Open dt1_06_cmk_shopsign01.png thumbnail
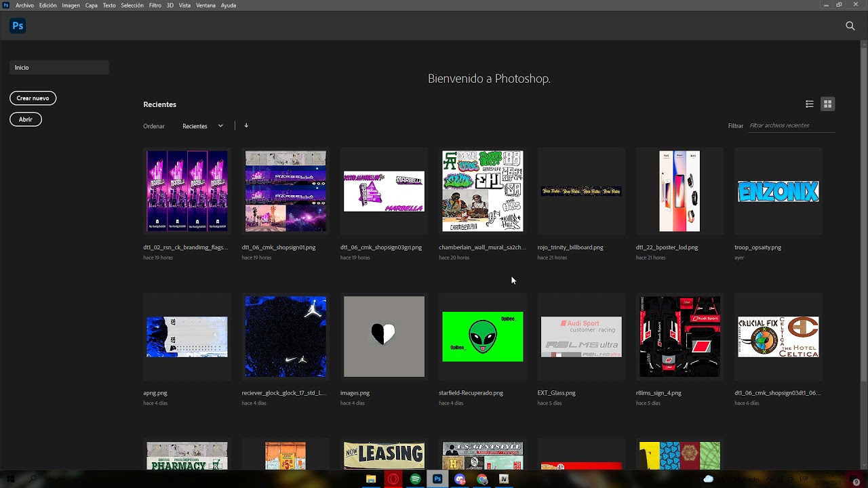 click(285, 191)
